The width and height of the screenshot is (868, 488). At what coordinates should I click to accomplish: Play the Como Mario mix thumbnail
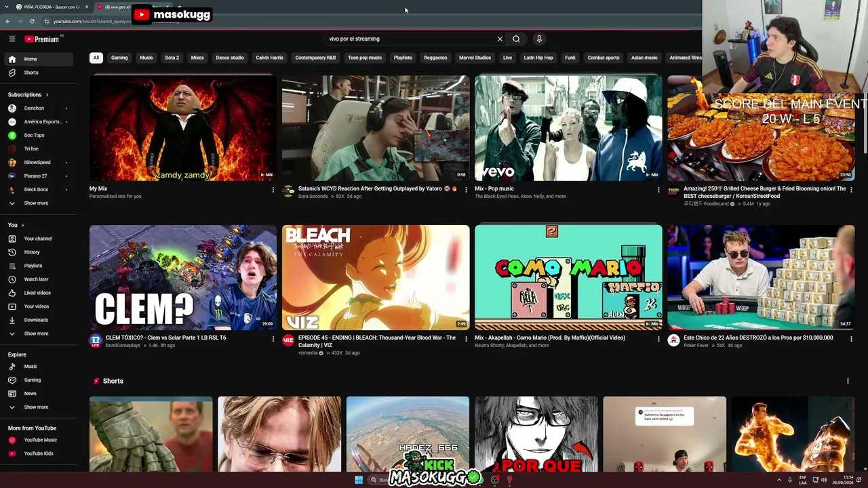click(x=568, y=278)
